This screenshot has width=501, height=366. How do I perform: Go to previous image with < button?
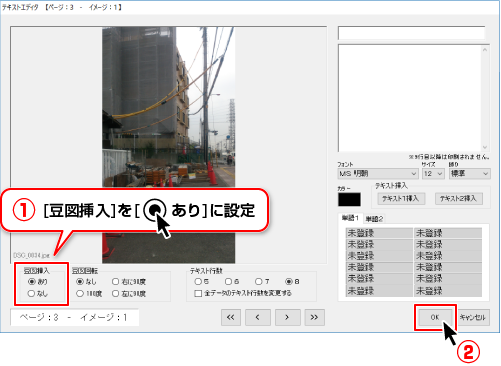coord(258,317)
